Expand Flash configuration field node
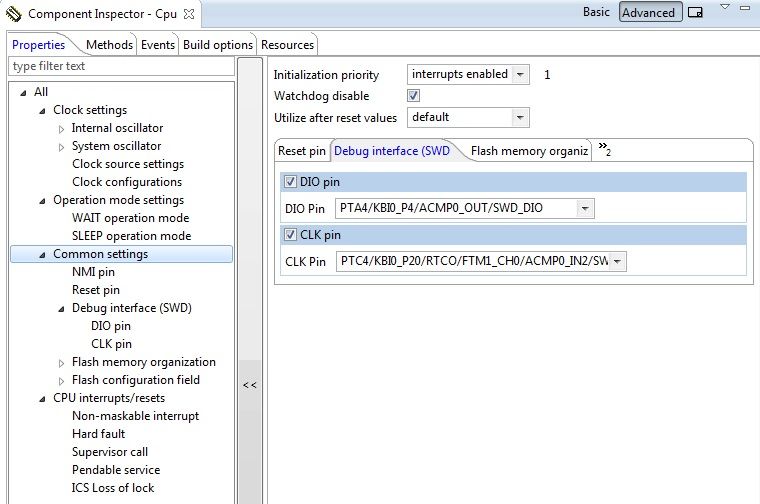760x504 pixels. [61, 381]
